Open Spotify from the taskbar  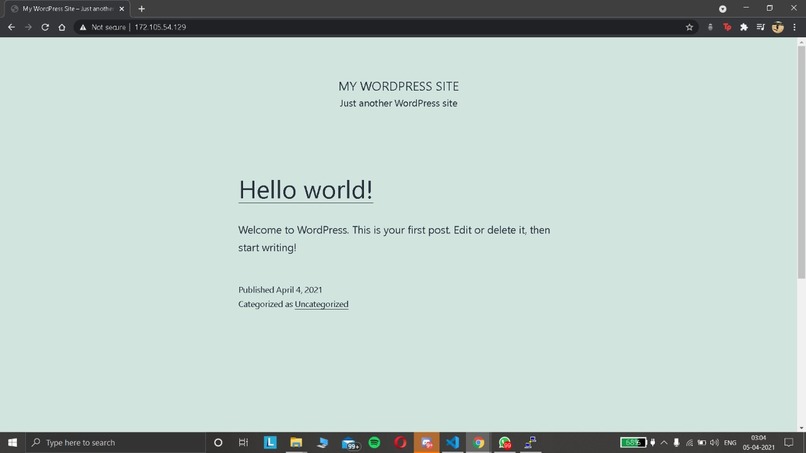pos(374,443)
